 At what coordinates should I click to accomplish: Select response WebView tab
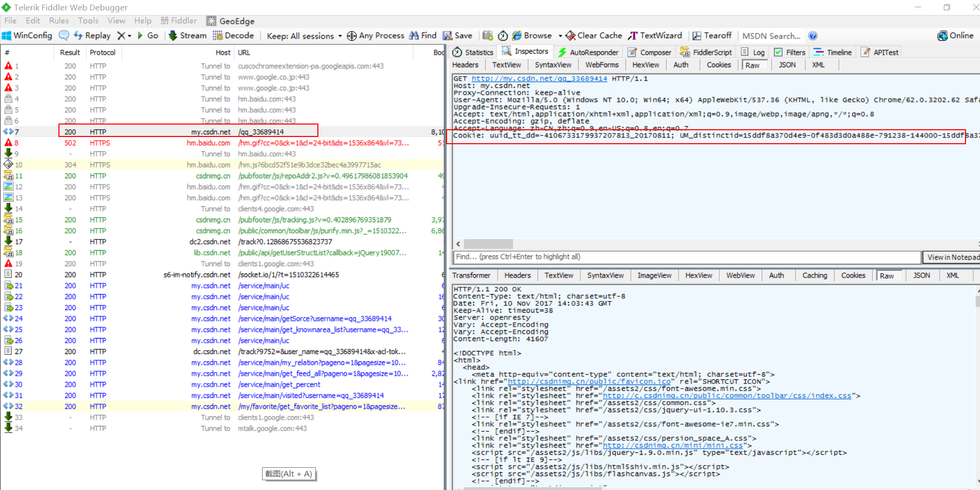click(740, 275)
